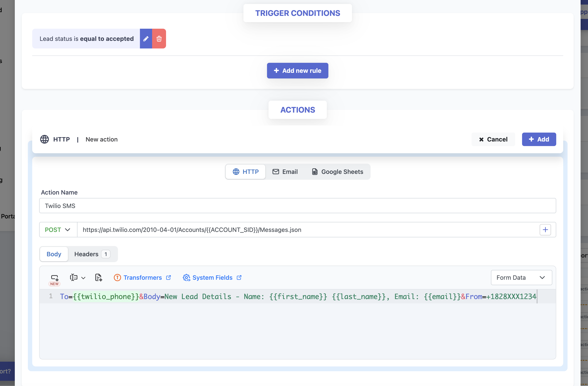Image resolution: width=588 pixels, height=386 pixels.
Task: Switch to the Email action tab
Action: (x=285, y=171)
